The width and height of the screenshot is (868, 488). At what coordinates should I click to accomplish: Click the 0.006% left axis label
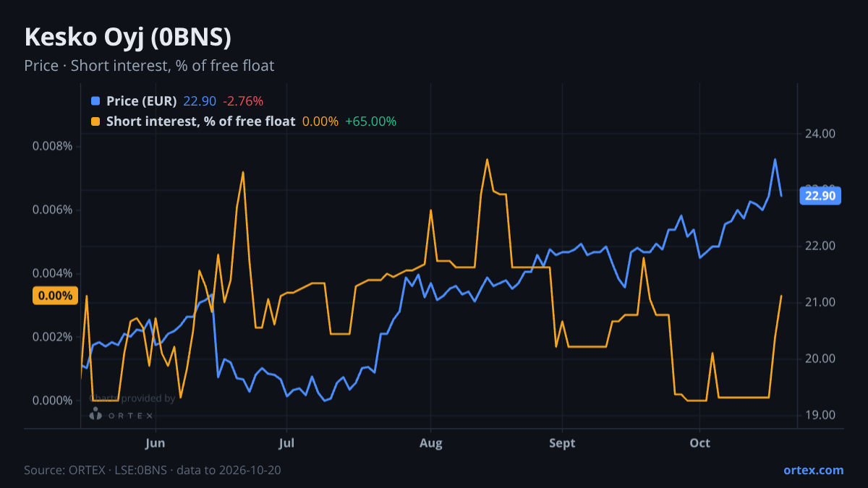tap(53, 210)
